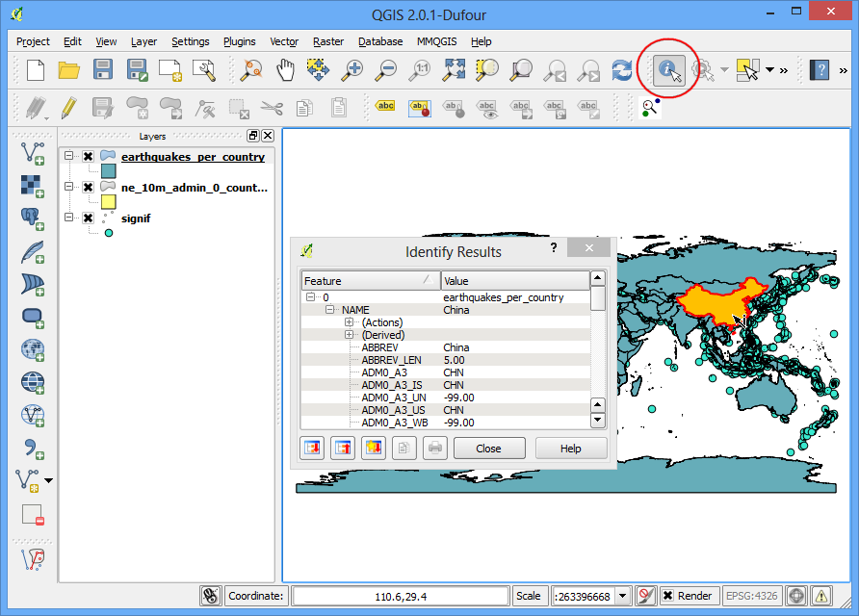This screenshot has width=859, height=616.
Task: Click Expand Tree in Identify Results
Action: (312, 448)
